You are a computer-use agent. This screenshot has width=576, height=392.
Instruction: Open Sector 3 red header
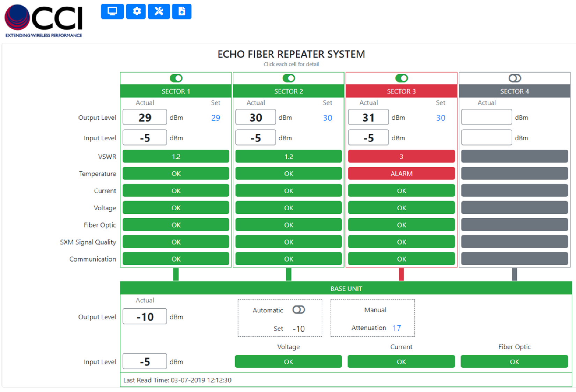[x=401, y=91]
